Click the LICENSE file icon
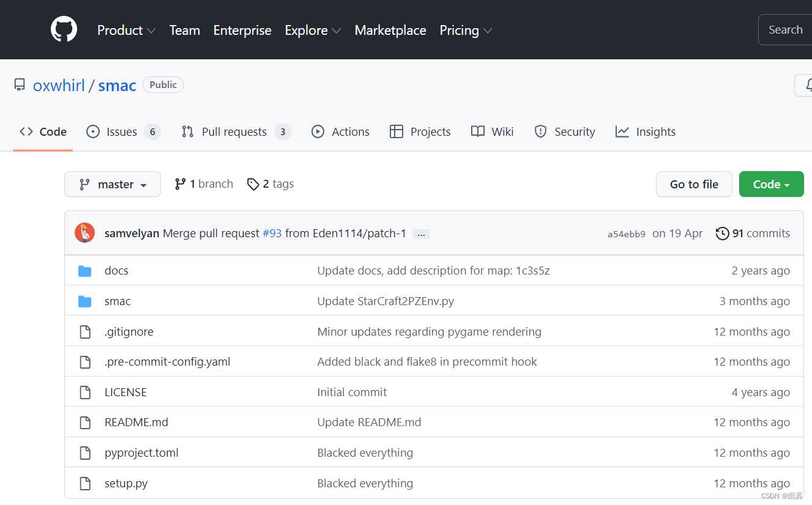 pyautogui.click(x=85, y=393)
